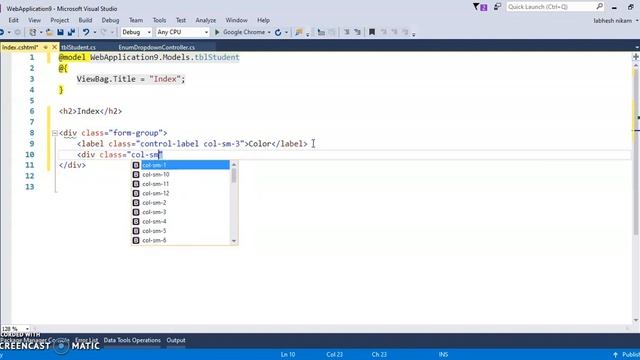Screen dimensions: 640x360
Task: Click the Navigate Backward icon
Action: click(x=2, y=32)
